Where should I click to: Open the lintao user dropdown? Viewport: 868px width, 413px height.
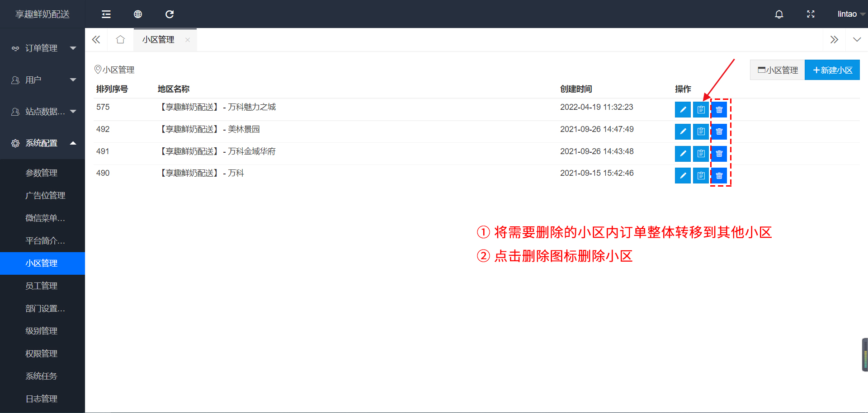point(850,14)
